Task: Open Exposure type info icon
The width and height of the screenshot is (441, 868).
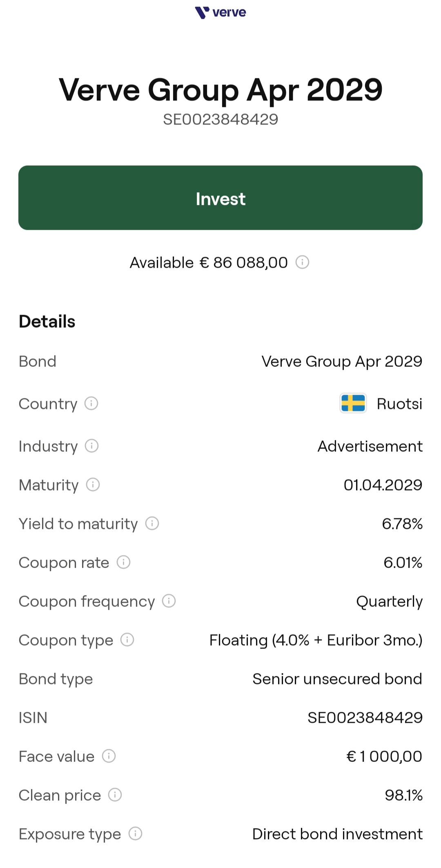Action: (x=135, y=834)
